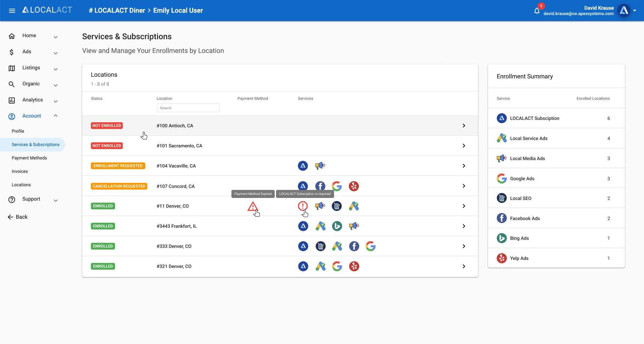644x344 pixels.
Task: Click Local SEO summary icon
Action: pos(502,198)
